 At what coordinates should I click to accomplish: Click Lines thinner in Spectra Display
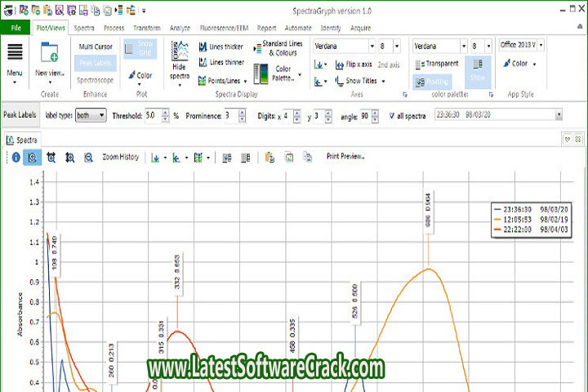[220, 62]
